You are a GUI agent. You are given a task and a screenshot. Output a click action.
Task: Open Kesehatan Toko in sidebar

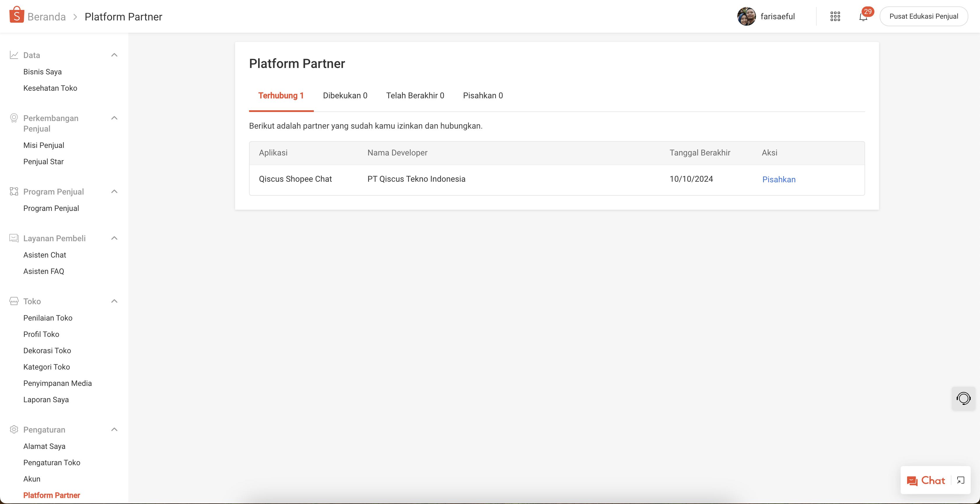pyautogui.click(x=50, y=88)
